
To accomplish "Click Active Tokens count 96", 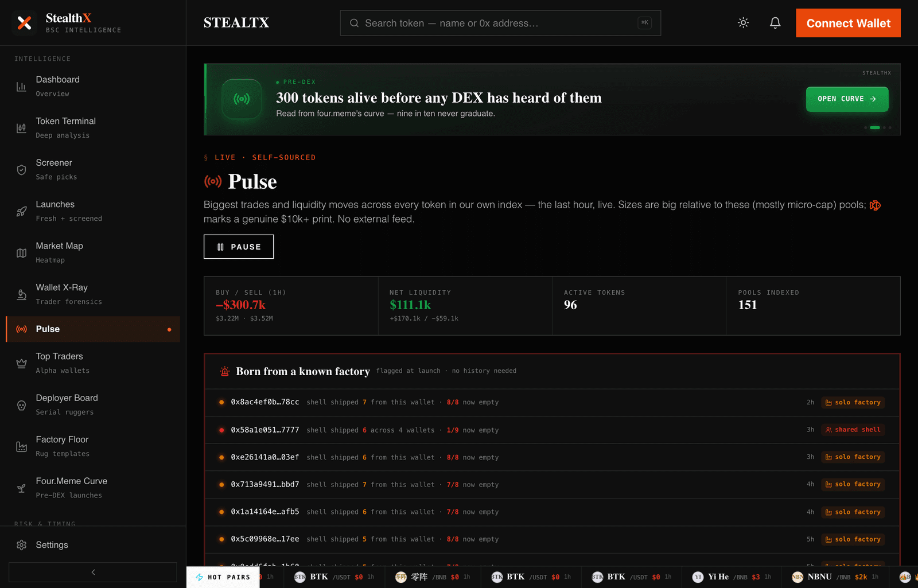I will (x=570, y=305).
